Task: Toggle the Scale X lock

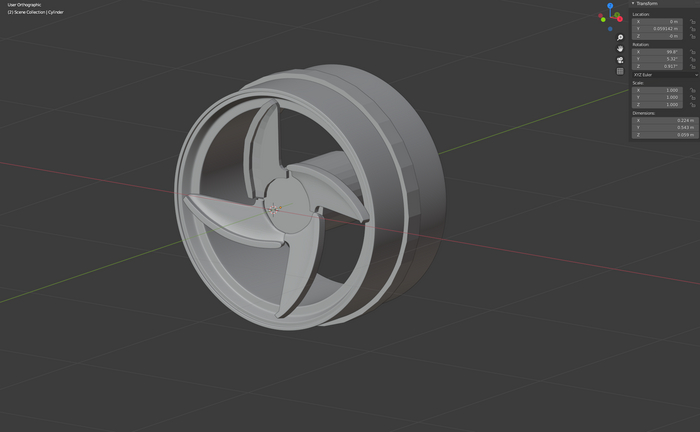Action: (x=693, y=90)
